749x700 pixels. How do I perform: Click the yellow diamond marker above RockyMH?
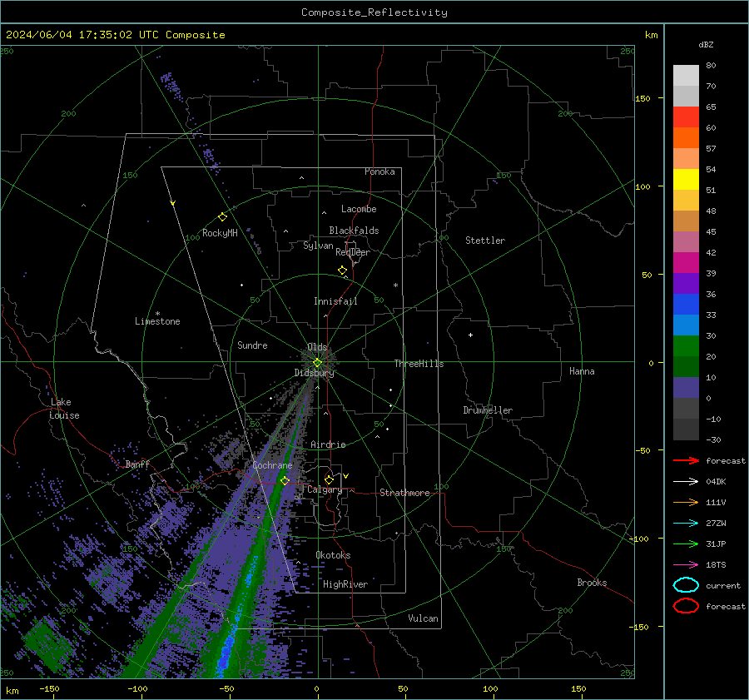coord(222,217)
